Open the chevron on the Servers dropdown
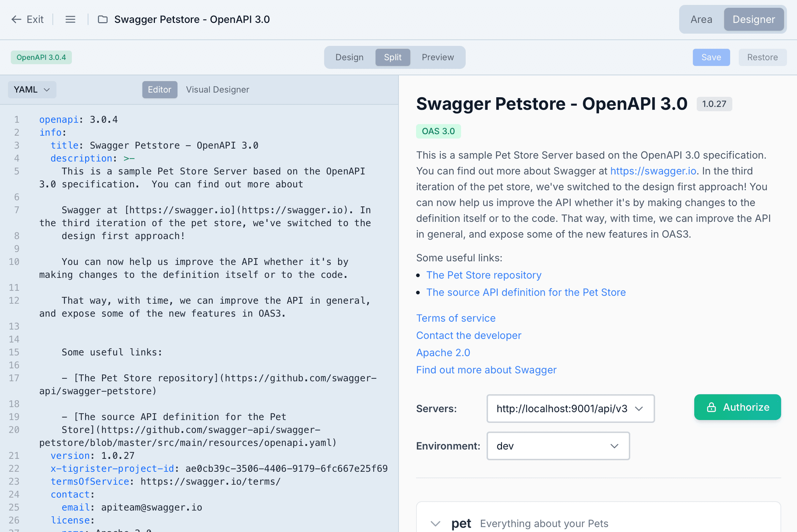 [639, 409]
